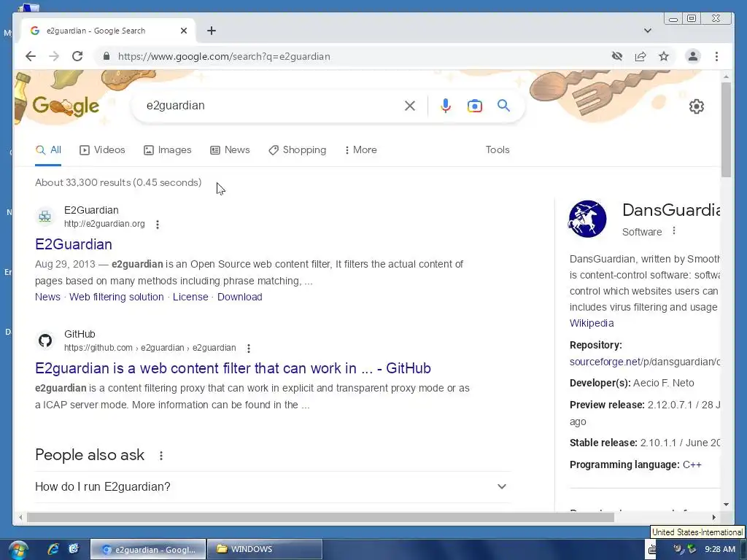Open options dots beside People also ask

161,456
